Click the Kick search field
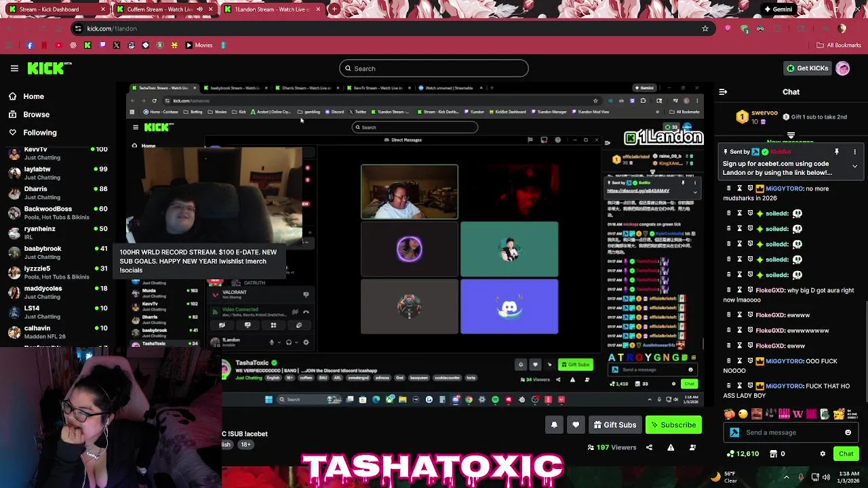The height and width of the screenshot is (488, 868). pos(434,68)
